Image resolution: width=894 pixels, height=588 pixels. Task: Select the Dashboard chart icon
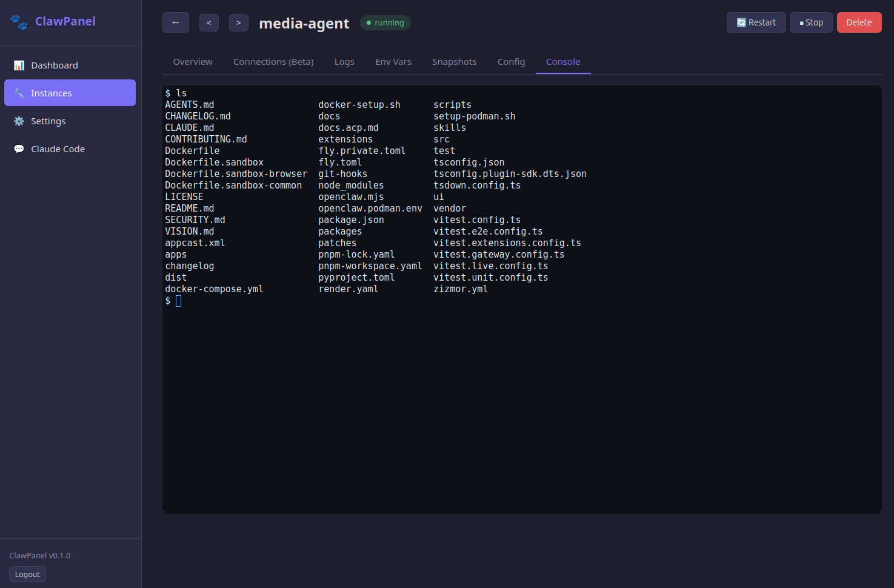pyautogui.click(x=19, y=65)
